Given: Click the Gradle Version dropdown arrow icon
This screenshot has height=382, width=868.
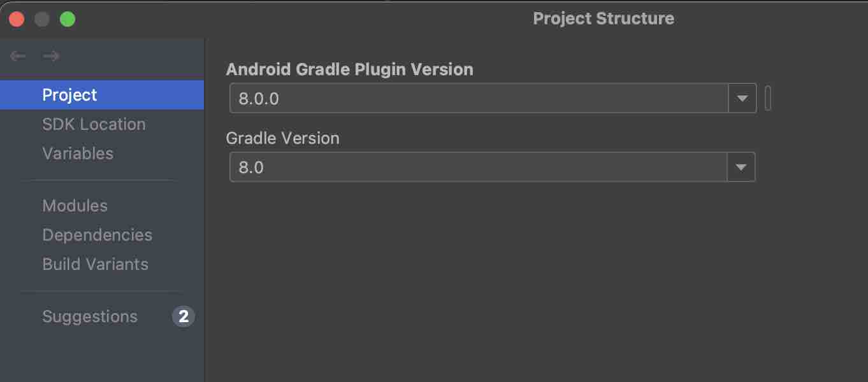Looking at the screenshot, I should [741, 166].
